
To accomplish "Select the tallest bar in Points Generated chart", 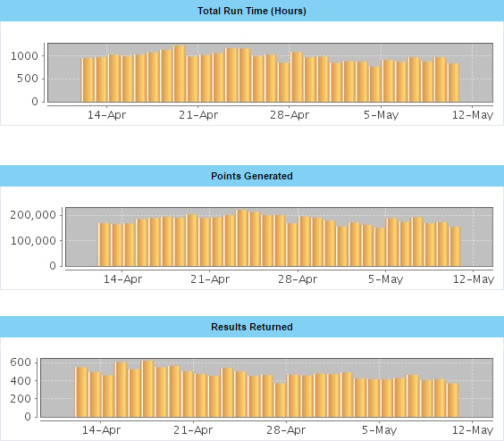I will pos(241,238).
